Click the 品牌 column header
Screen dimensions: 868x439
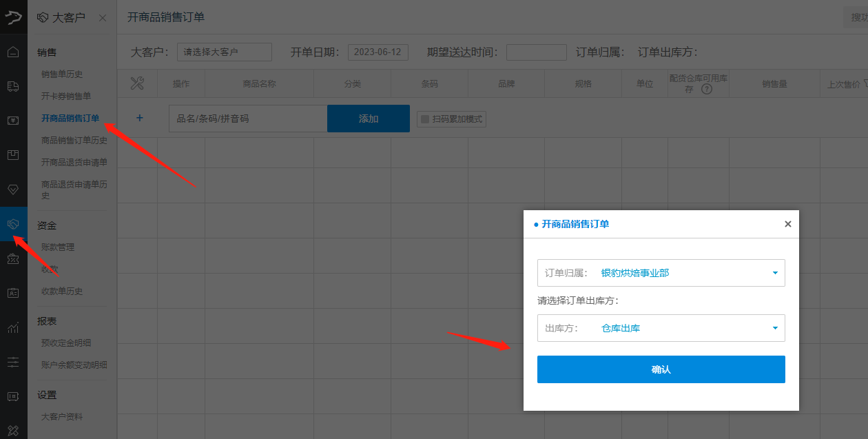(506, 83)
